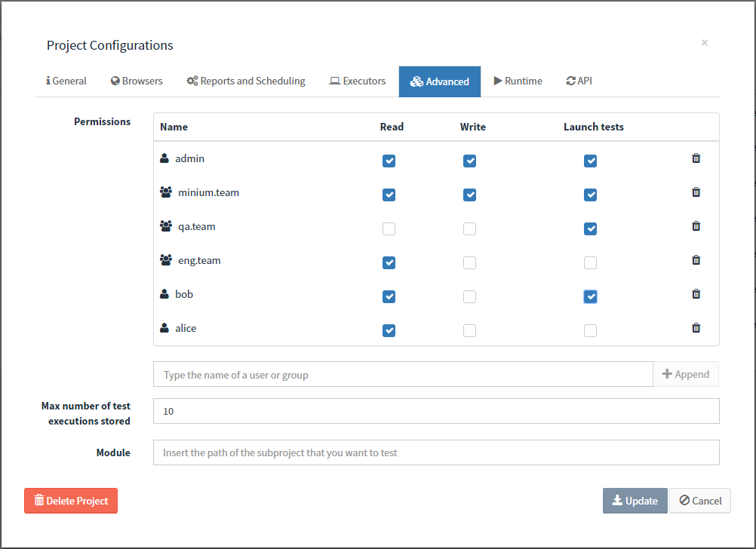Image resolution: width=756 pixels, height=549 pixels.
Task: Click the alice user icon
Action: pos(164,328)
